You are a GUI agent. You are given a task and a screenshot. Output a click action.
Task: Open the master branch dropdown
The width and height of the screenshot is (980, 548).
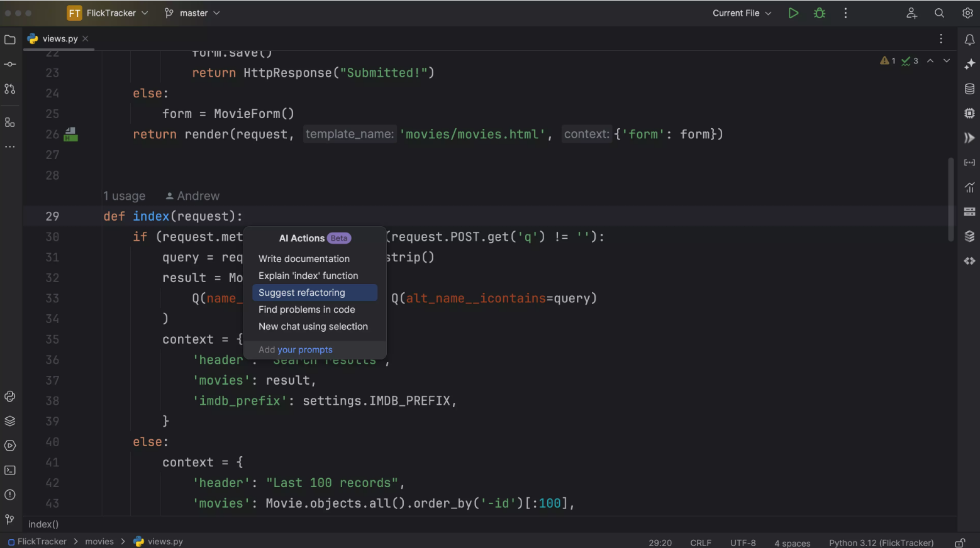192,13
